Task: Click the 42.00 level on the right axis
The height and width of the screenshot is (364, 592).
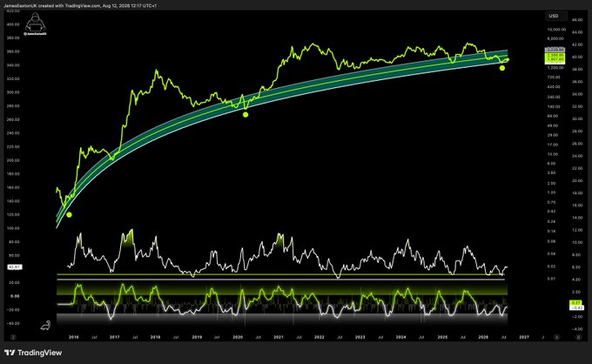Action: [x=577, y=44]
